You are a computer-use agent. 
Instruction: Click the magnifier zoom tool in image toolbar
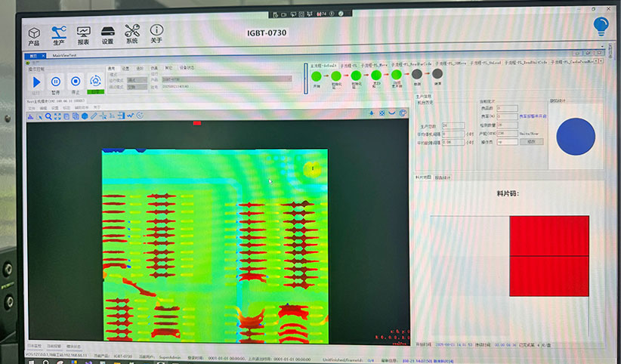click(48, 116)
